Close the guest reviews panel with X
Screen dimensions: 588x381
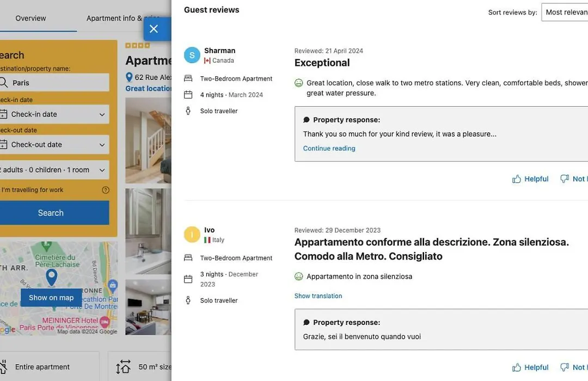click(x=154, y=29)
